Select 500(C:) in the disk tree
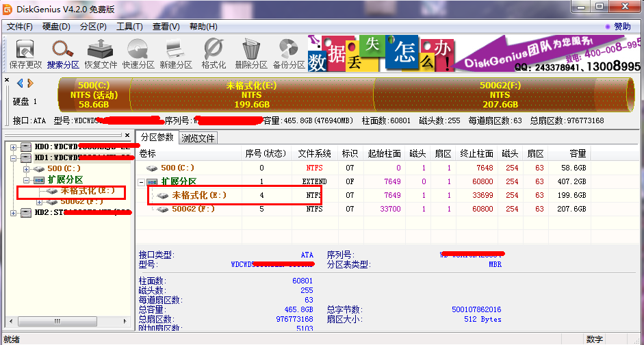Screen dimensions: 644x345 point(63,169)
